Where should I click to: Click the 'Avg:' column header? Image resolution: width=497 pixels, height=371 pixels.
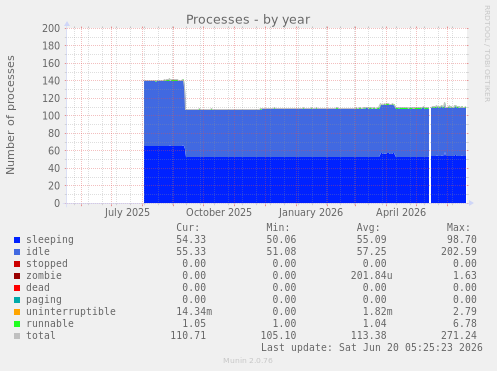pos(368,228)
